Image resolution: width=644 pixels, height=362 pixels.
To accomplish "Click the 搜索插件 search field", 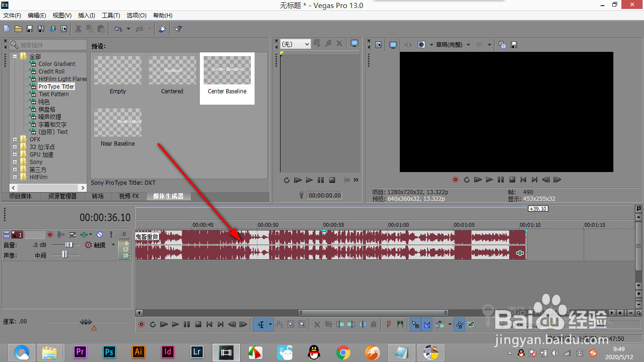I will [47, 45].
